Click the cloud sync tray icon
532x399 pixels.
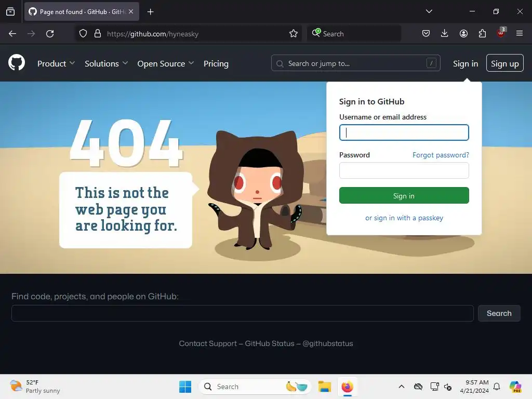pos(418,387)
